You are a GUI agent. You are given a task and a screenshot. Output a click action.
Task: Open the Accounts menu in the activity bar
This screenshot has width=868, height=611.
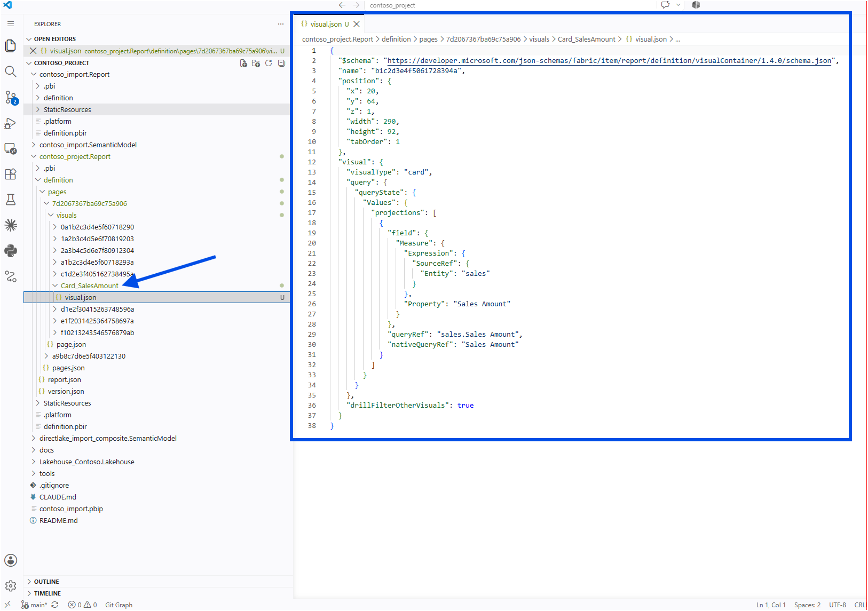pos(11,560)
